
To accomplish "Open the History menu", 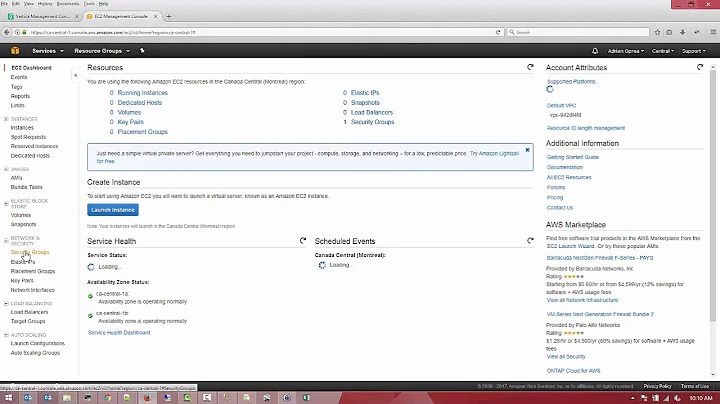I will click(x=45, y=4).
